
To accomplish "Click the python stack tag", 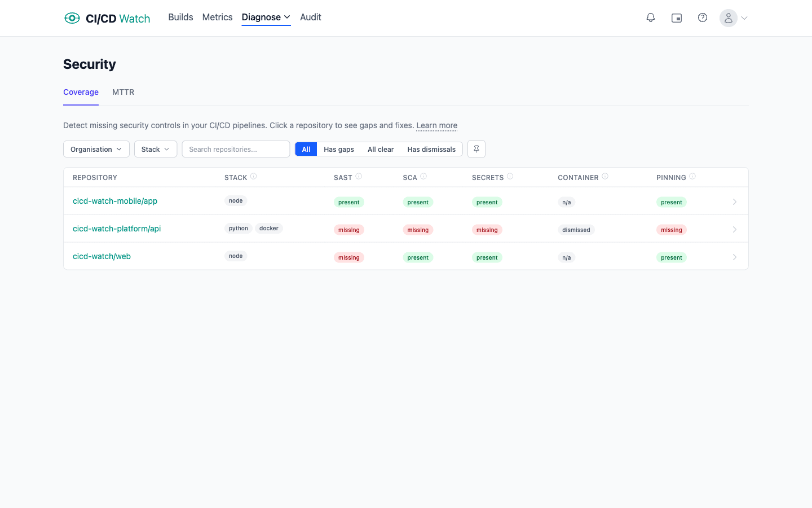I will coord(239,229).
